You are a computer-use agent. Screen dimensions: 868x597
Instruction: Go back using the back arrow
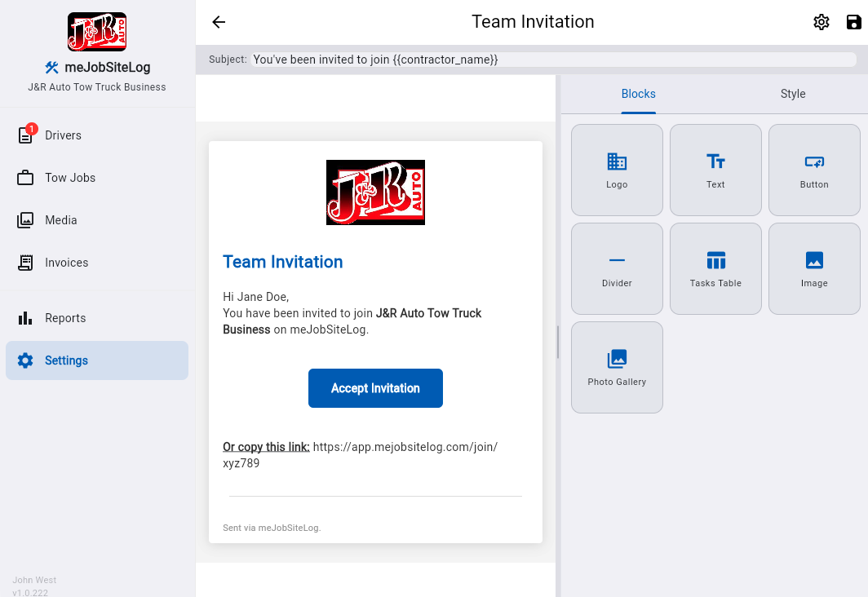tap(218, 22)
